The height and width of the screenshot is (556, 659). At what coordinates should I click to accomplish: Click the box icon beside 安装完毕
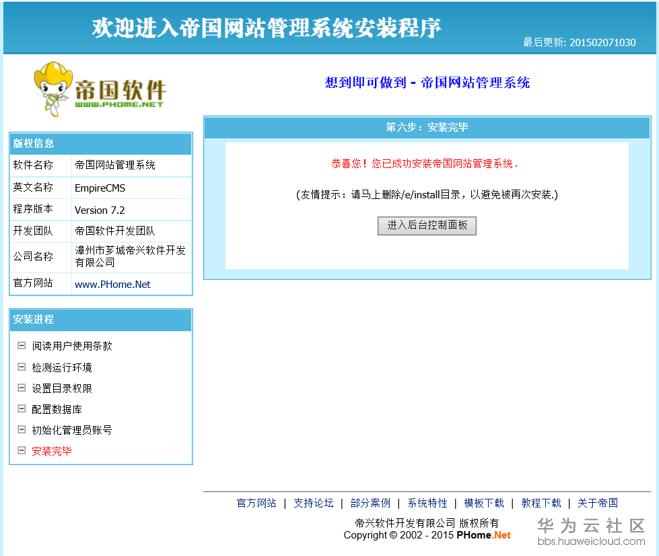pos(21,451)
